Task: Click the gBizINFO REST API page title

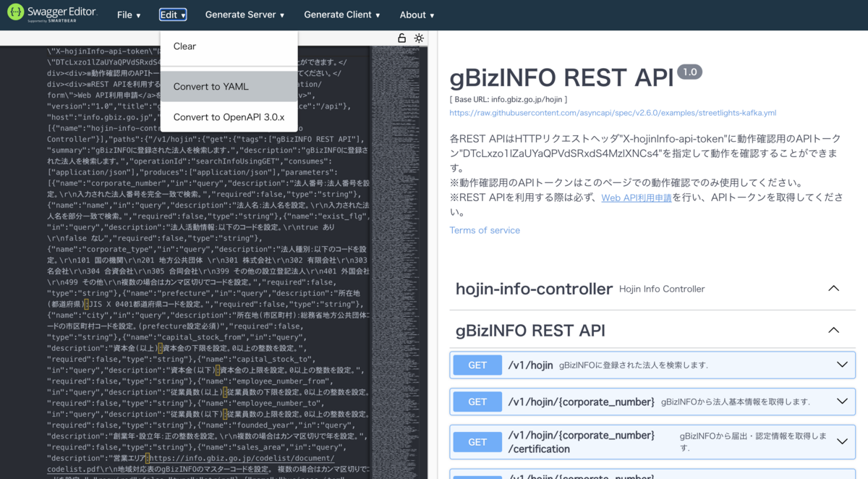Action: coord(561,78)
